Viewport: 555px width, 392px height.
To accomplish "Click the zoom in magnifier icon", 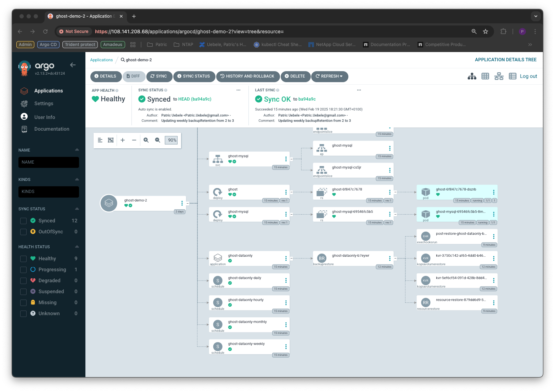I will [x=146, y=140].
